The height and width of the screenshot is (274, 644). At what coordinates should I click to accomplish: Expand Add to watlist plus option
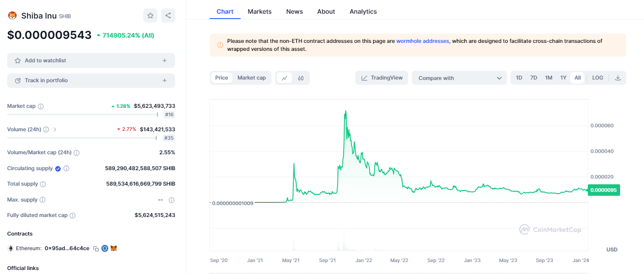[x=165, y=61]
